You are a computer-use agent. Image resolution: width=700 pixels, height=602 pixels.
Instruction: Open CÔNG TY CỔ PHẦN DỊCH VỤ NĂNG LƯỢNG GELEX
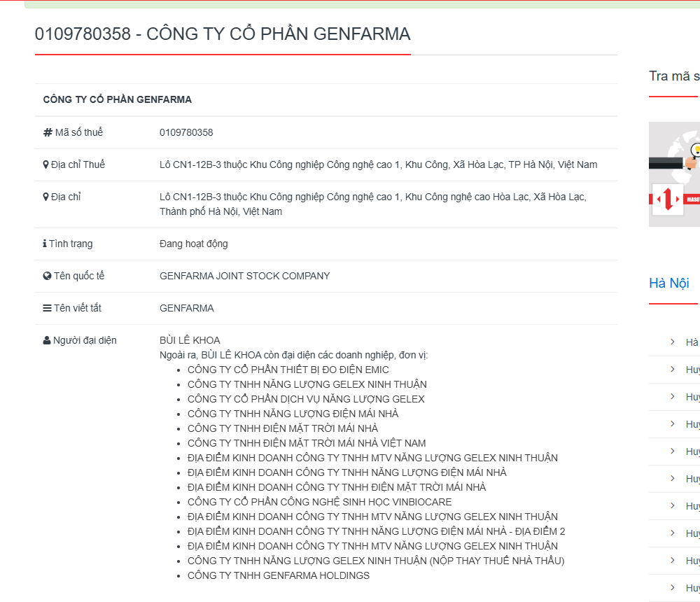click(306, 399)
